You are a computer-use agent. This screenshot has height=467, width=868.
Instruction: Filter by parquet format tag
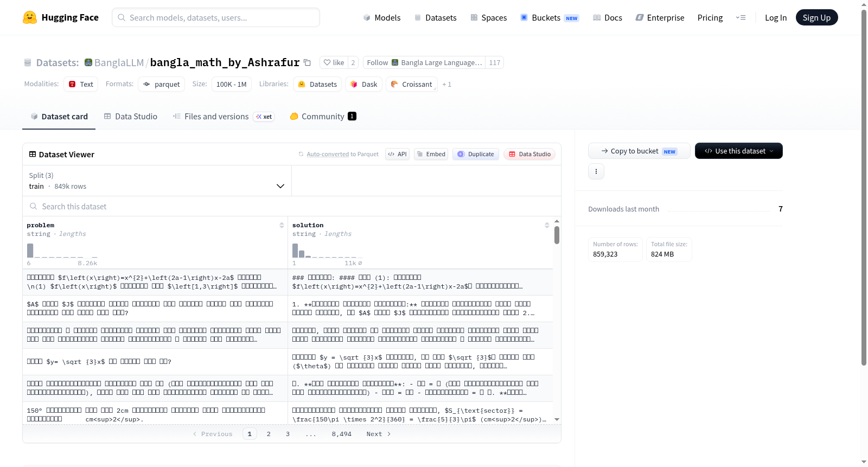click(x=161, y=84)
